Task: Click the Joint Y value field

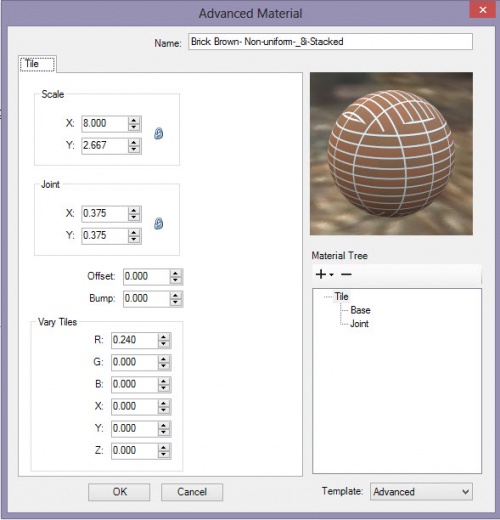Action: pos(105,236)
